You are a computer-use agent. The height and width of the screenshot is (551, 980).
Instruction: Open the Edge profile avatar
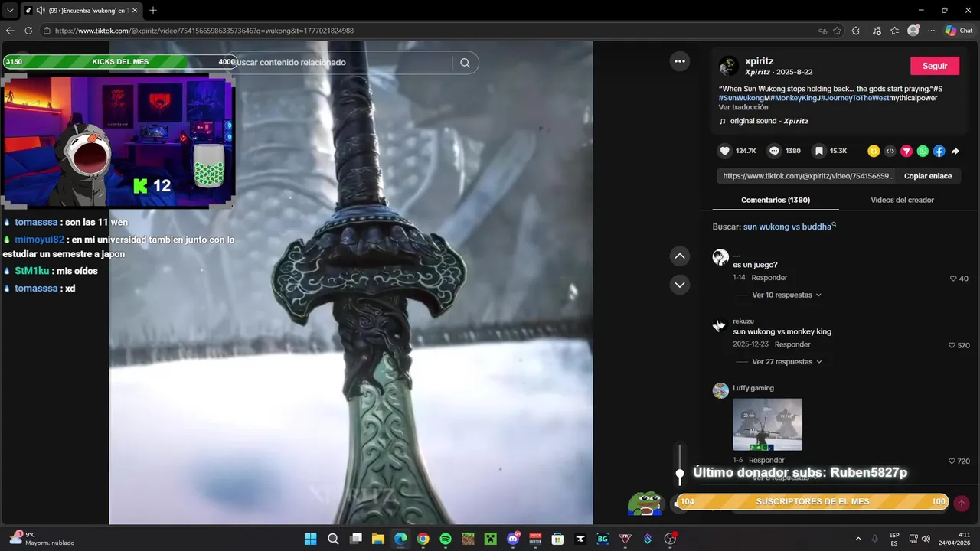[913, 31]
